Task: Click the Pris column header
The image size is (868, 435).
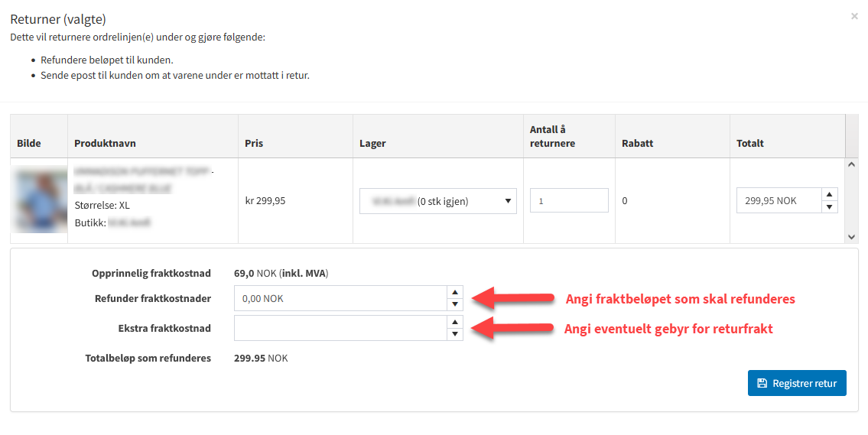Action: (x=254, y=143)
